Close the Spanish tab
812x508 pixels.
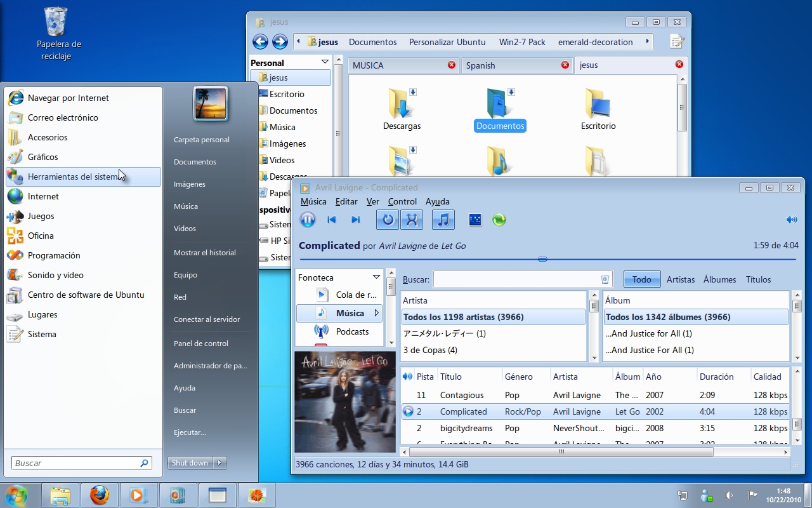pos(565,65)
